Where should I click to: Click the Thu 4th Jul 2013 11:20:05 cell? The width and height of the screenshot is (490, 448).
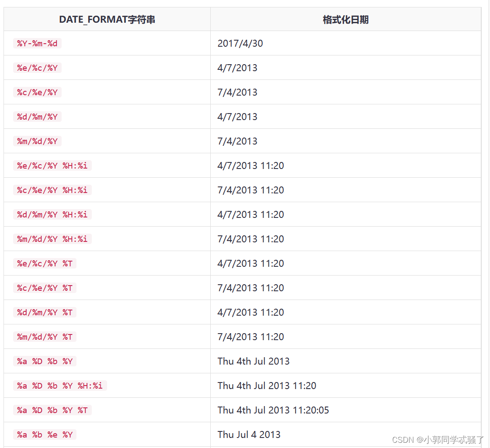coord(273,410)
